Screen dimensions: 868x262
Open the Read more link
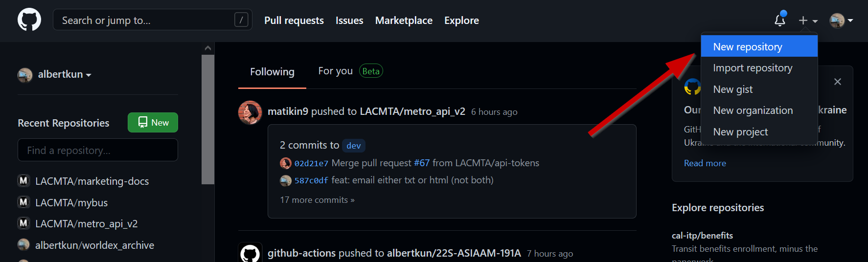705,163
